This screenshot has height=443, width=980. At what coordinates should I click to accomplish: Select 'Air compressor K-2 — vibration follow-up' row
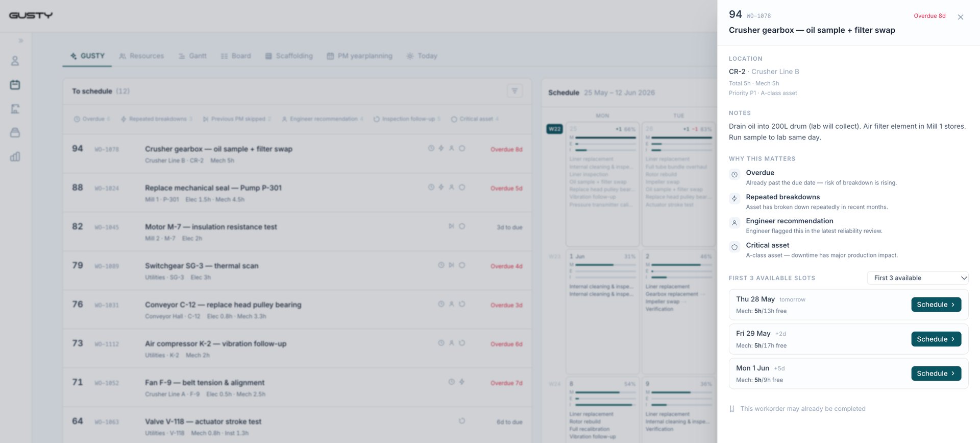[x=297, y=348]
